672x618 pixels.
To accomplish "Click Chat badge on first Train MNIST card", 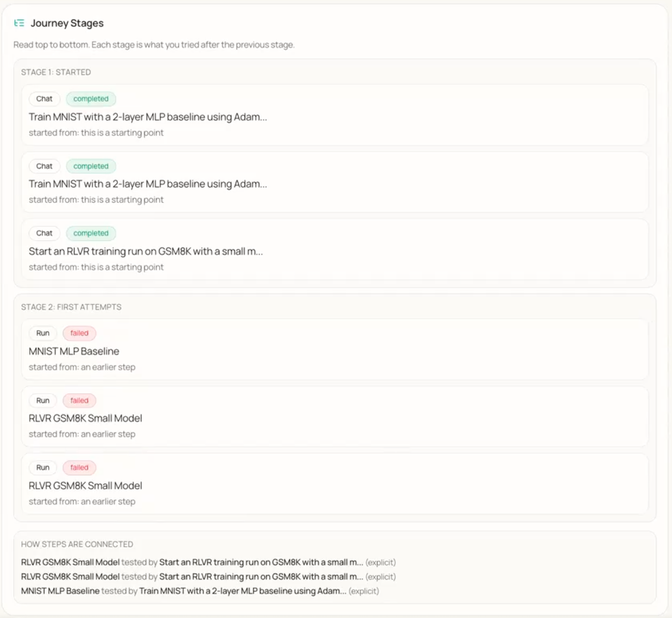I will point(44,99).
